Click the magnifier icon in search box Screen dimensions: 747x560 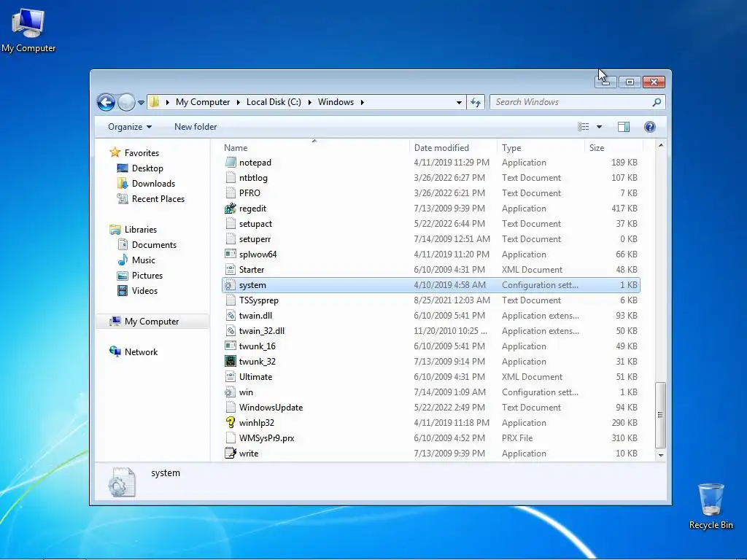657,102
